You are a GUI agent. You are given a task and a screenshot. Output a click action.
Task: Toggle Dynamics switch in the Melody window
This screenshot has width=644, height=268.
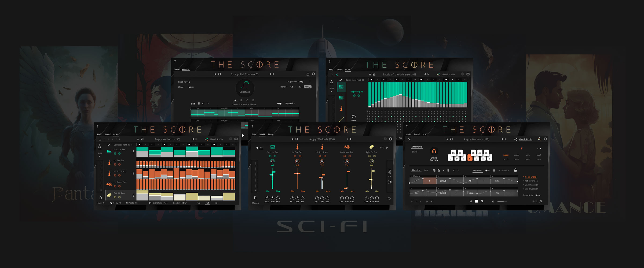pyautogui.click(x=279, y=103)
